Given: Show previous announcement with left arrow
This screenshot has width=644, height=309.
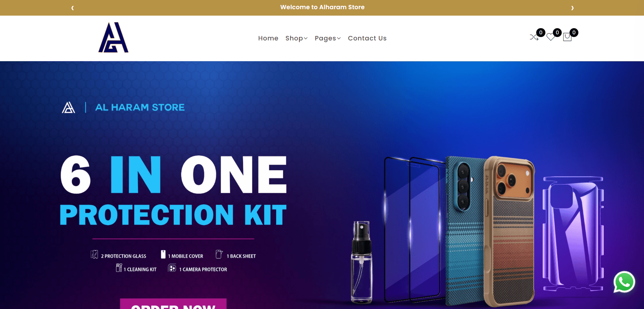Looking at the screenshot, I should (72, 8).
